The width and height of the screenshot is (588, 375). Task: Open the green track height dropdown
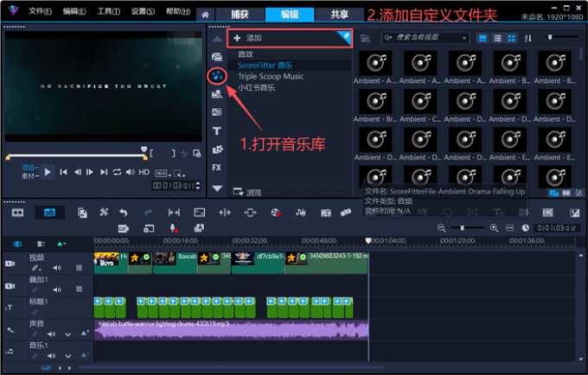(61, 244)
